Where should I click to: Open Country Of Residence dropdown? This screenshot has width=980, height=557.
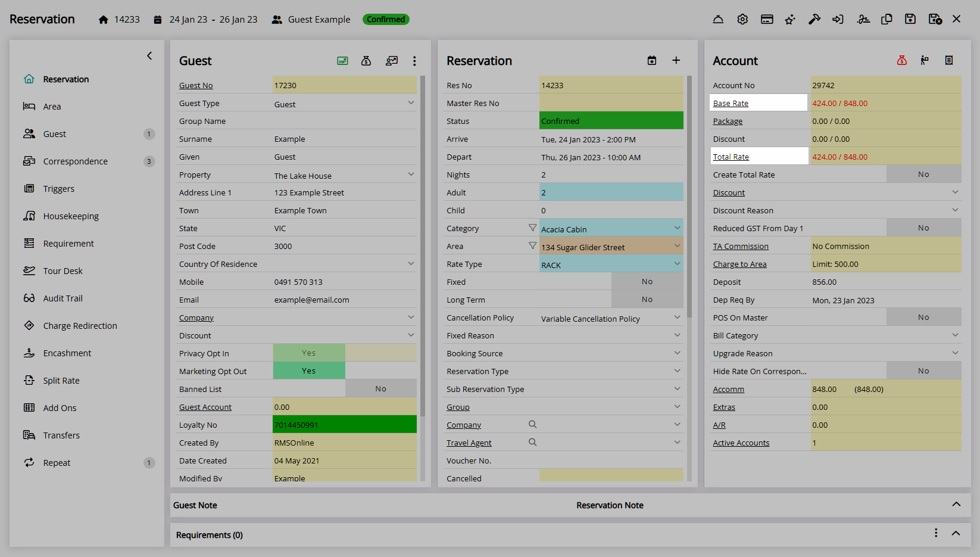[411, 263]
